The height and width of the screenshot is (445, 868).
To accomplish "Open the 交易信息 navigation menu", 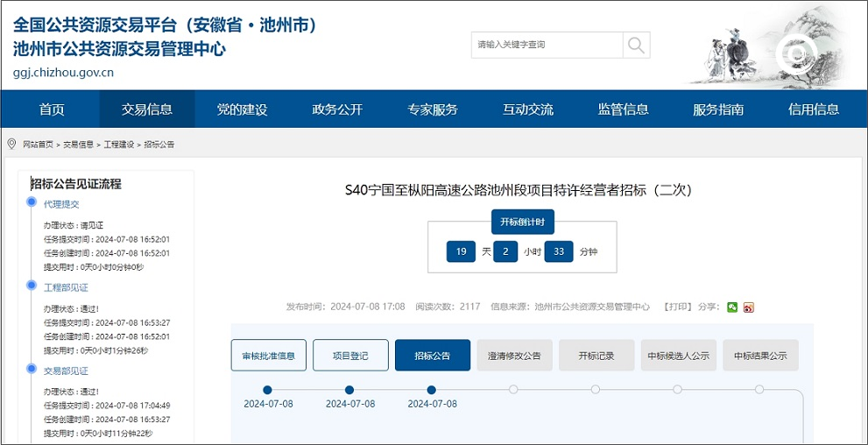I will (147, 109).
